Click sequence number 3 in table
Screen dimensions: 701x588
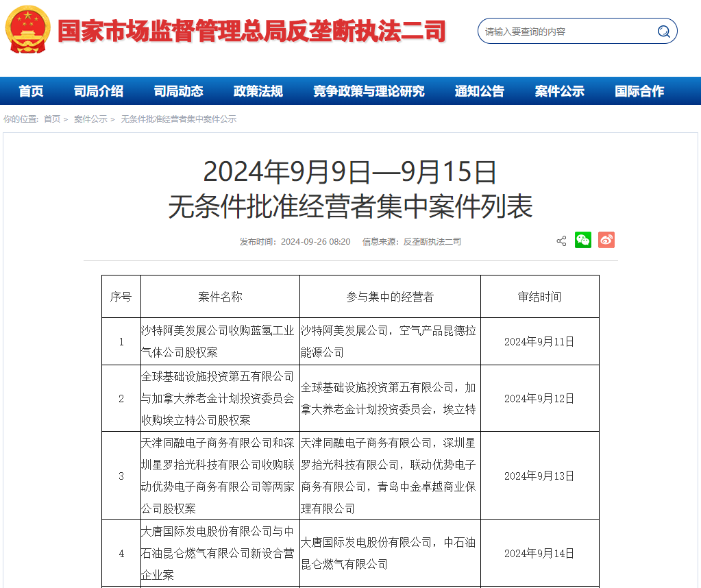point(121,476)
